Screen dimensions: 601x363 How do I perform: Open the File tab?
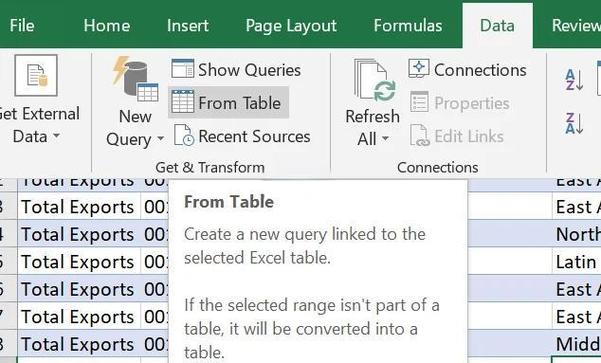tap(22, 26)
